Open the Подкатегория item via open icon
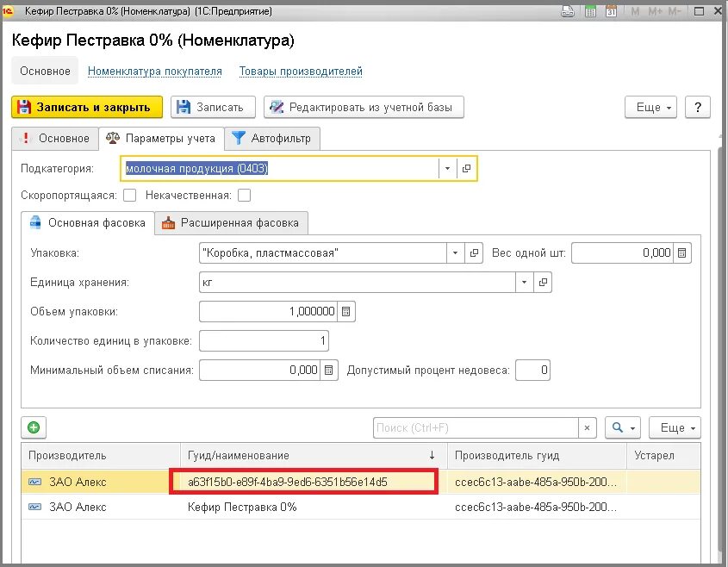 (466, 169)
